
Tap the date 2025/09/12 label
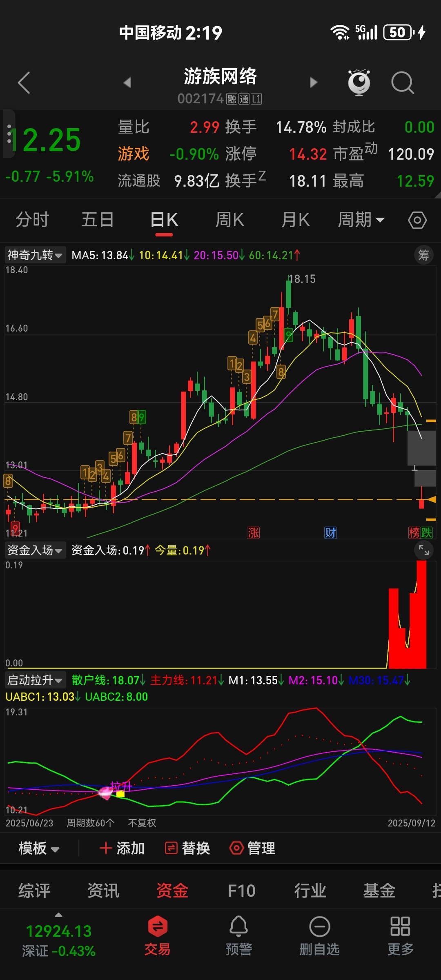click(412, 823)
